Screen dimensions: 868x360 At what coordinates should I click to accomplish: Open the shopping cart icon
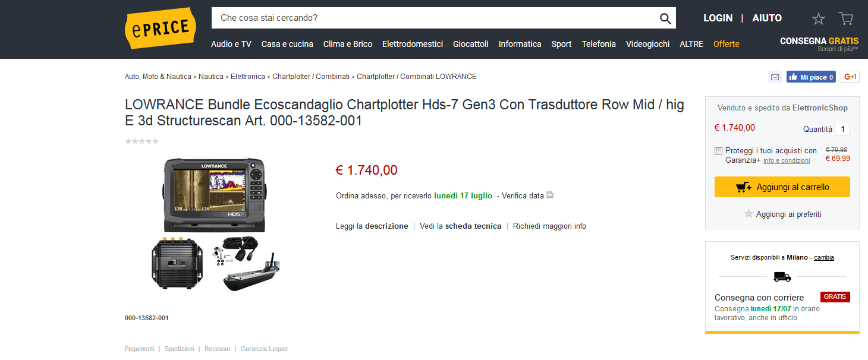(x=845, y=18)
